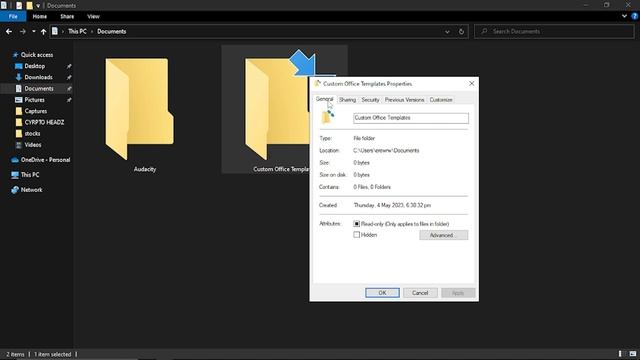
Task: Click the properties icon in title bar
Action: (19, 6)
